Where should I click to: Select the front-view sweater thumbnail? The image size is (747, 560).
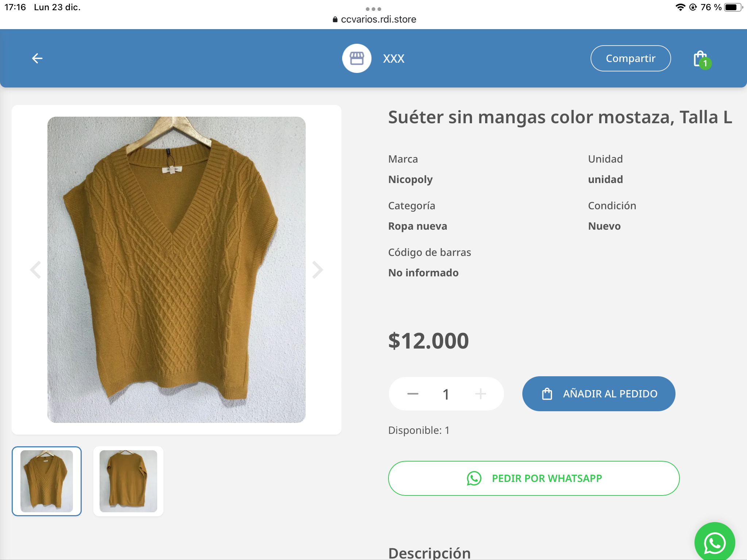(47, 481)
